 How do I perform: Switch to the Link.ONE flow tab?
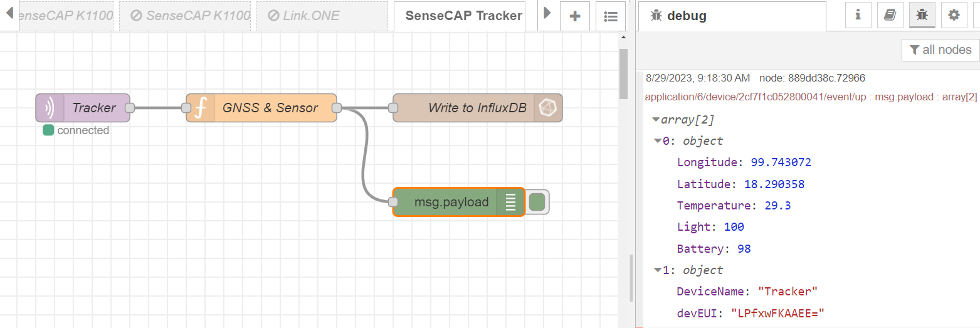coord(322,16)
